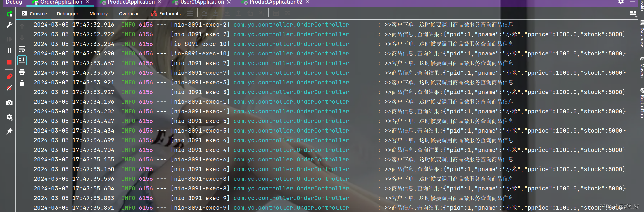644x212 pixels.
Task: Take a thread dump with camera icon
Action: 9,102
